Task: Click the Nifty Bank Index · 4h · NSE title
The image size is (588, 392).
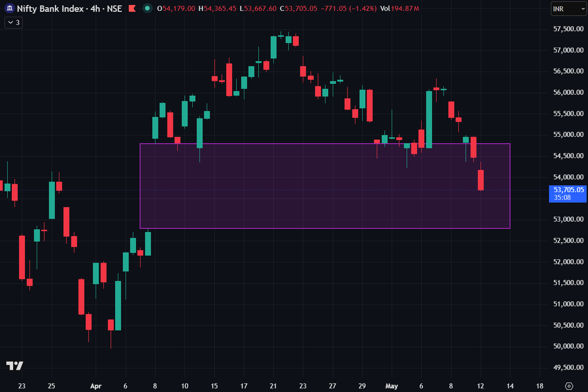Action: pyautogui.click(x=70, y=8)
